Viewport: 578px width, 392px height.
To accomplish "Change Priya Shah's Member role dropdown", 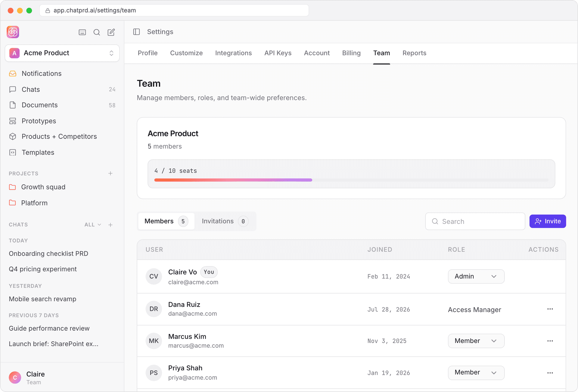I will tap(476, 373).
